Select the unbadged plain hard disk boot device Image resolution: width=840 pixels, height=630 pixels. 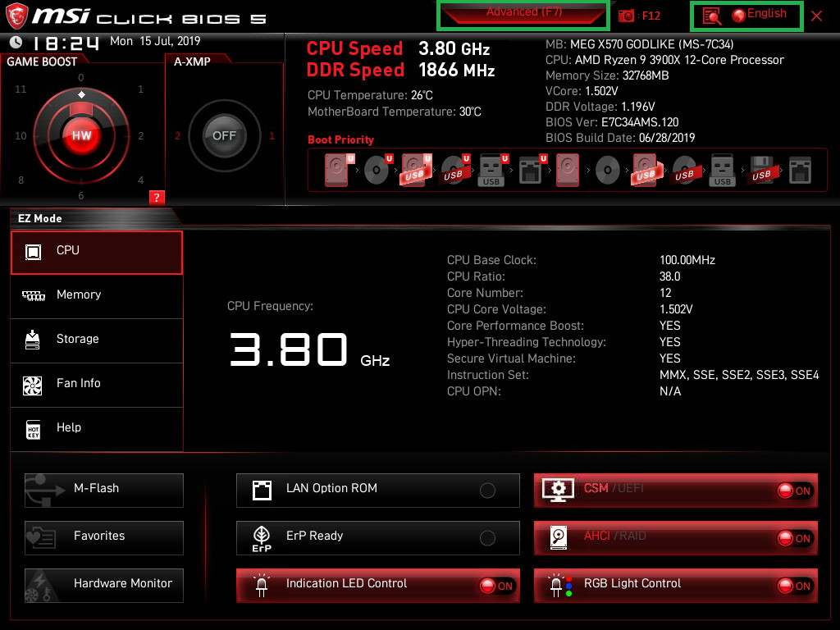coord(568,170)
